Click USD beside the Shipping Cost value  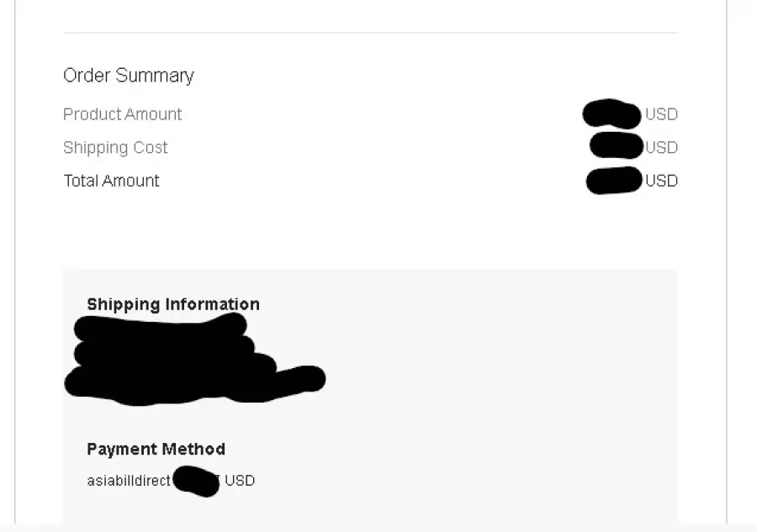[x=661, y=147]
